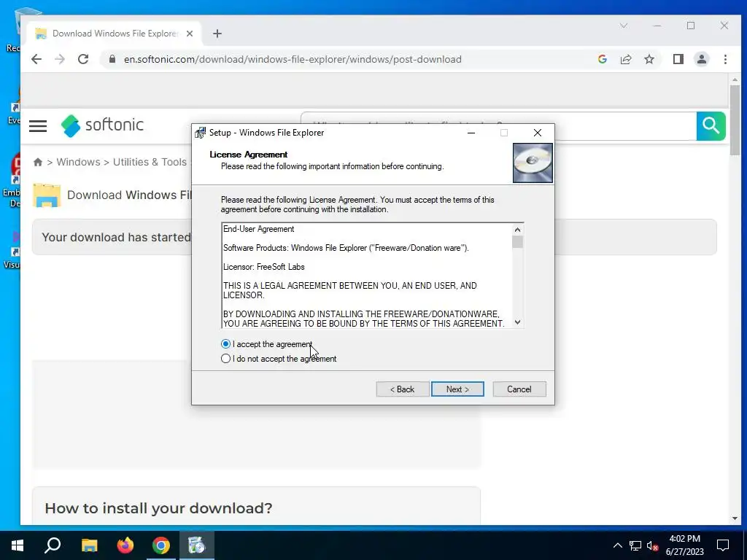Viewport: 747px width, 560px height.
Task: Click the muted volume tray icon
Action: pyautogui.click(x=653, y=545)
